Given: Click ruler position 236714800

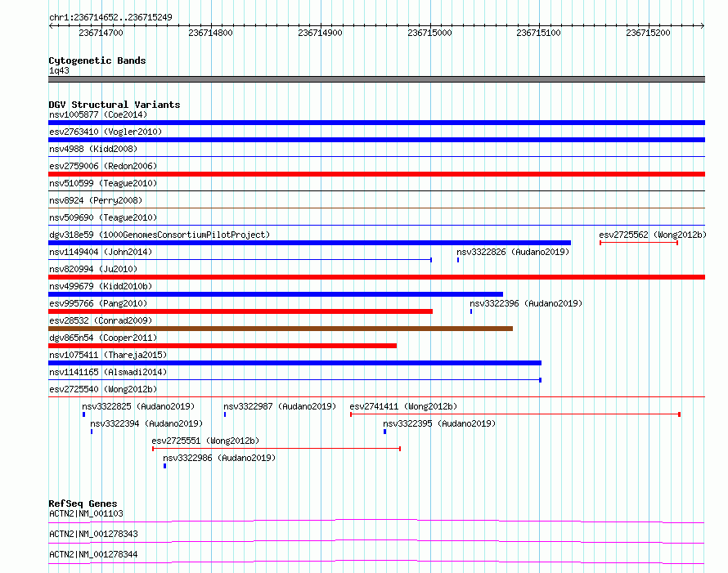Looking at the screenshot, I should 210,33.
